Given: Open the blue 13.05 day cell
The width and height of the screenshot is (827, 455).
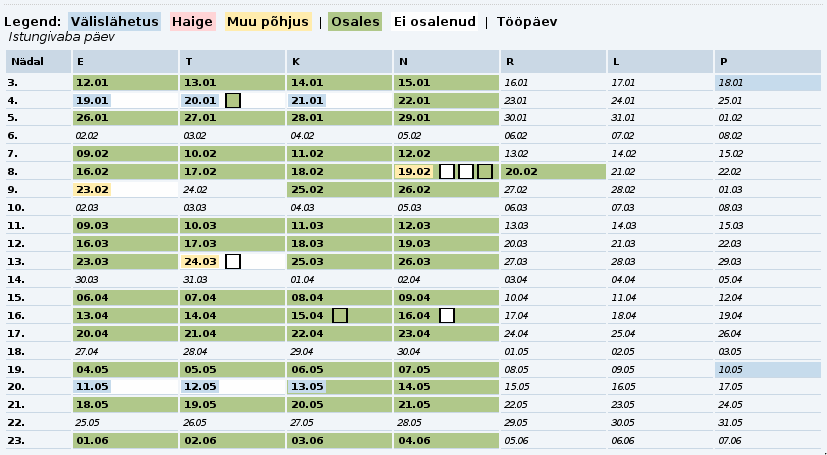Looking at the screenshot, I should pos(307,386).
